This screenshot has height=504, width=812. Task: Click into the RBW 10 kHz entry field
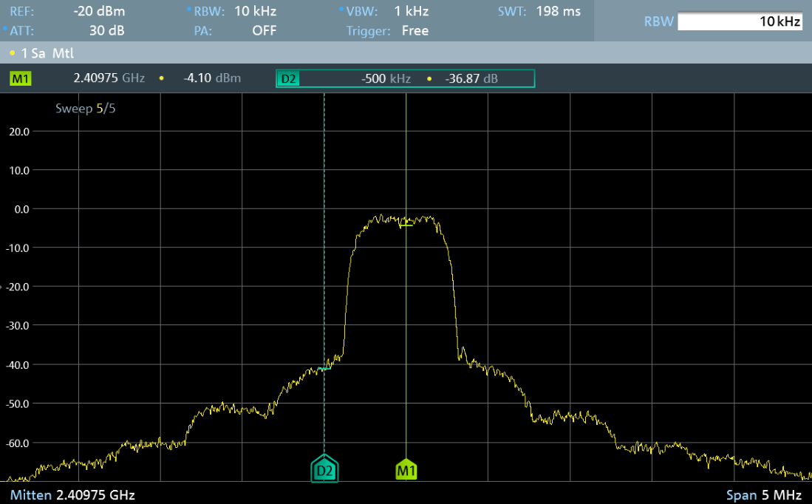739,21
